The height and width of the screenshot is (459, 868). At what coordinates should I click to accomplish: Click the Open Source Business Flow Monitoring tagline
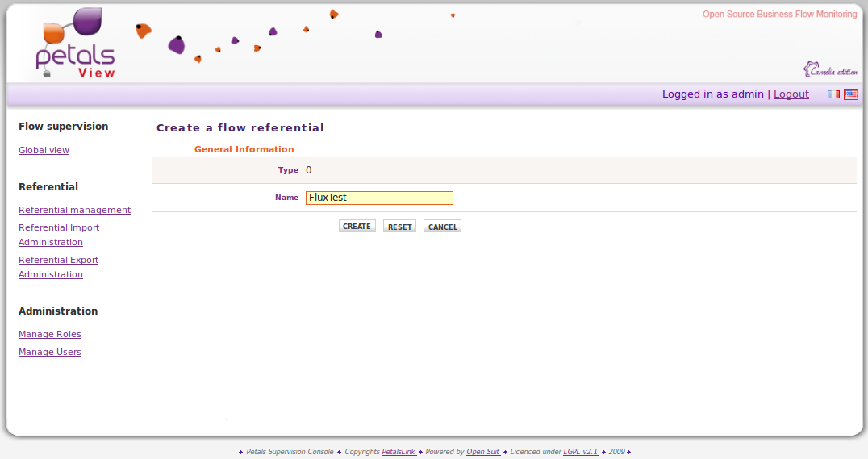tap(779, 15)
